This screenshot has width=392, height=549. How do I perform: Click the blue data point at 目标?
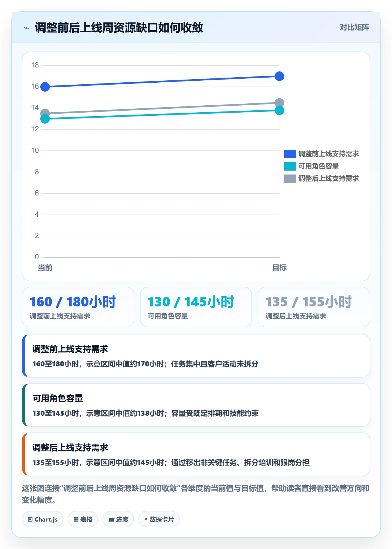click(279, 76)
